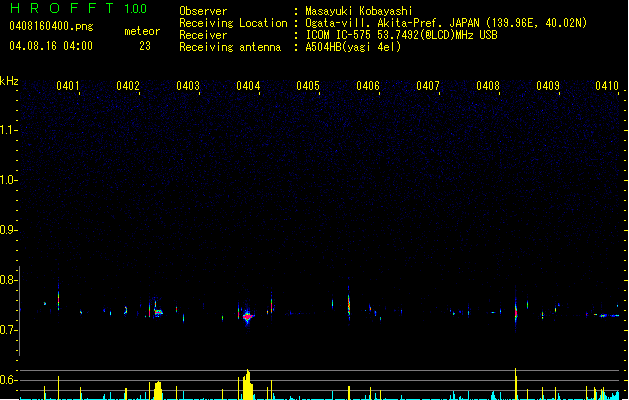Image resolution: width=629 pixels, height=400 pixels.
Task: Click the 0.6 kHz frequency label
Action: coord(8,380)
